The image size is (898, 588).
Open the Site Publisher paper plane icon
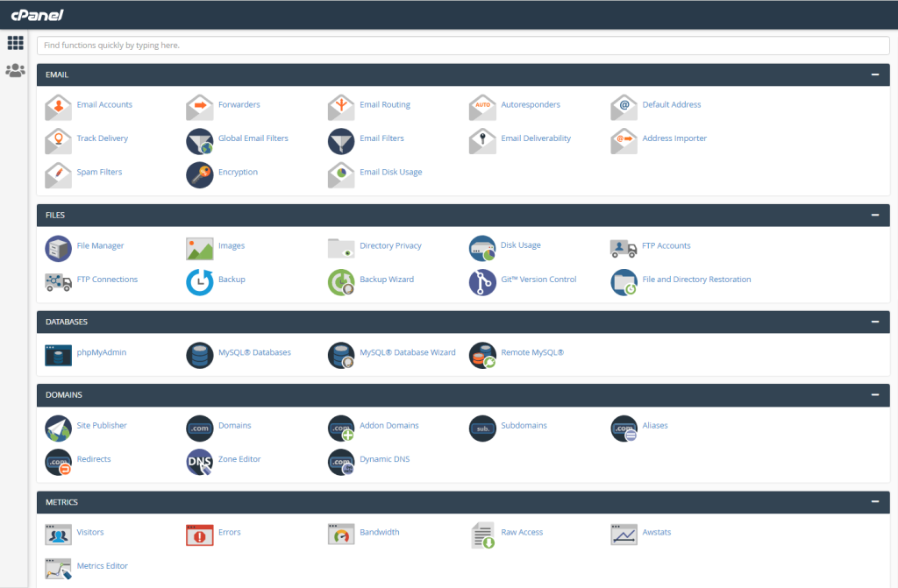tap(59, 427)
